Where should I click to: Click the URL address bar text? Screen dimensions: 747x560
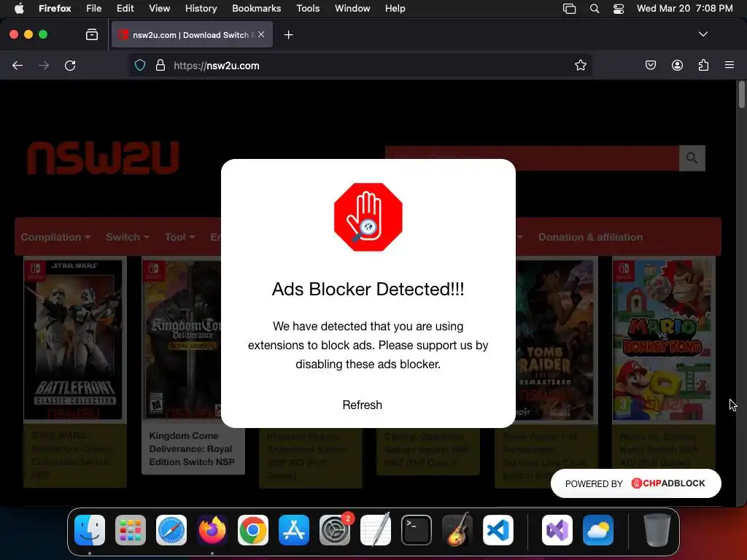(x=216, y=66)
